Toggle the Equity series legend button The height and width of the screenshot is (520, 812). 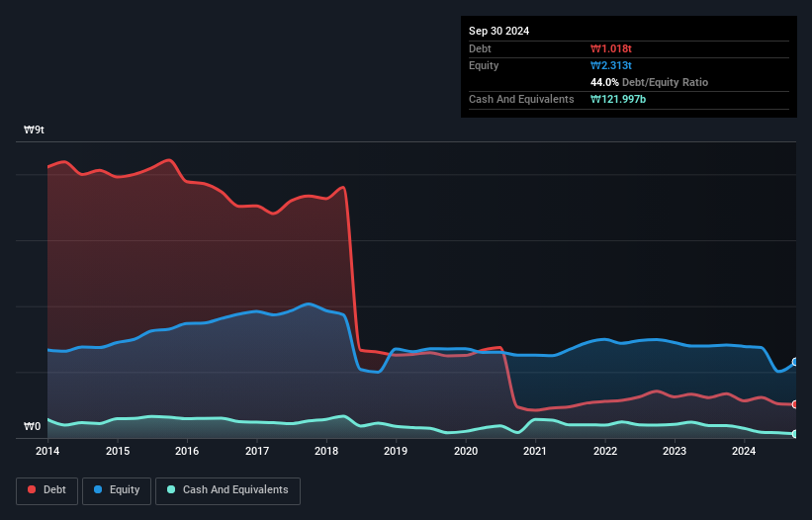117,490
